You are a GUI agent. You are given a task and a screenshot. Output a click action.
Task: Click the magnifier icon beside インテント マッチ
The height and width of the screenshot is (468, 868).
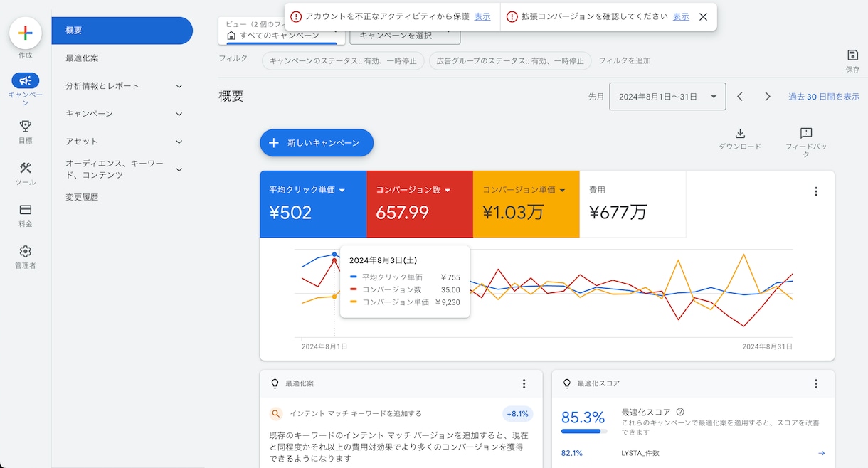tap(277, 413)
